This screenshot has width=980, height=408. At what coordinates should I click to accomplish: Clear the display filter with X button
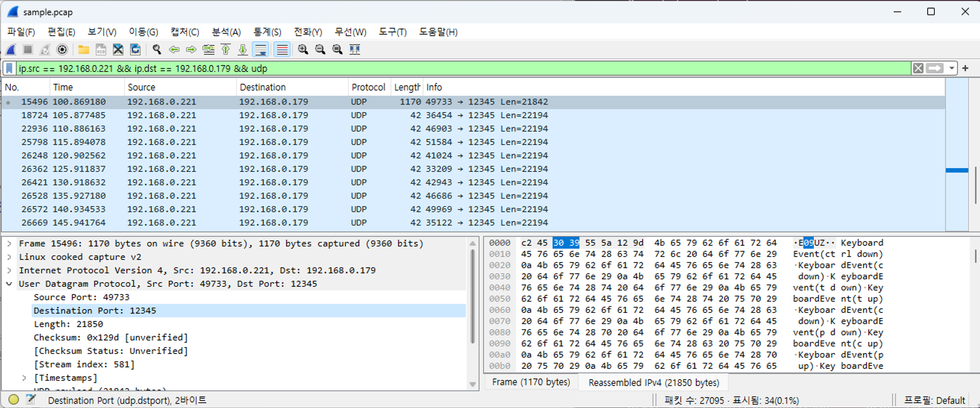[918, 68]
